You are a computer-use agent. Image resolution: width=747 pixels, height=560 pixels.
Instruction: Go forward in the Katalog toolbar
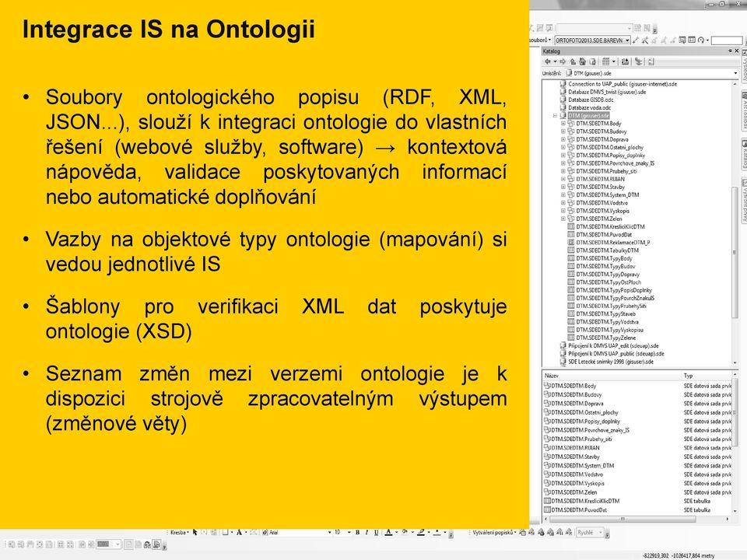tap(563, 62)
